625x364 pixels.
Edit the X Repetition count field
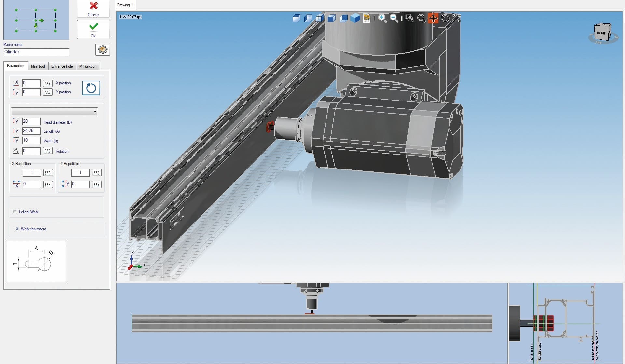click(32, 173)
